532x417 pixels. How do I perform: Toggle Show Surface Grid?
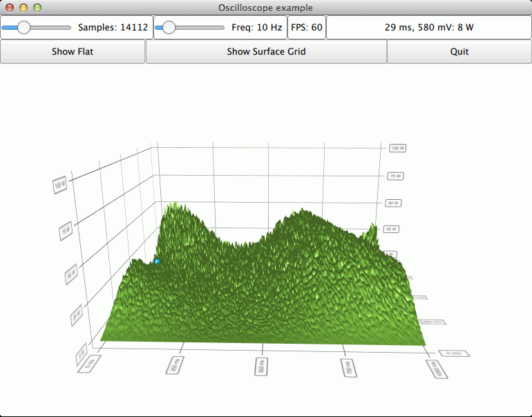(266, 52)
